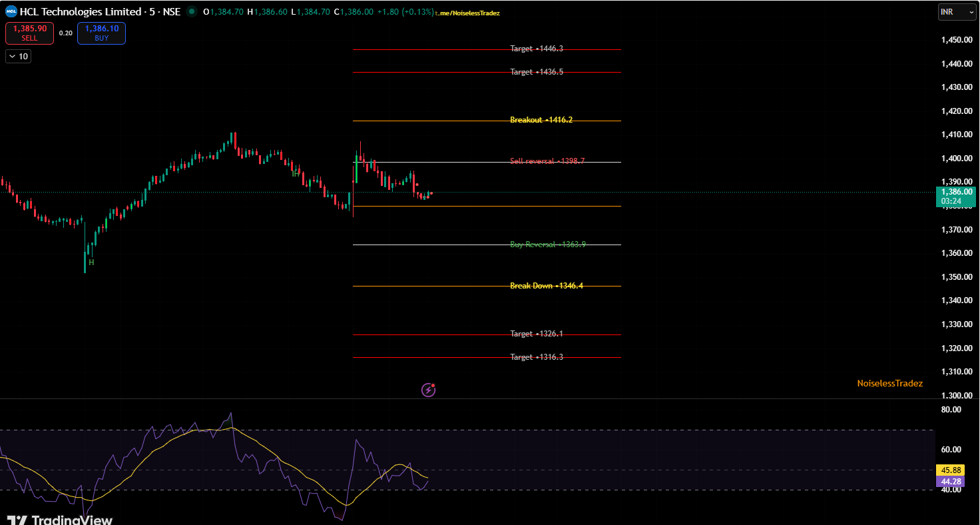980x525 pixels.
Task: Click the green market status dot
Action: click(x=192, y=12)
